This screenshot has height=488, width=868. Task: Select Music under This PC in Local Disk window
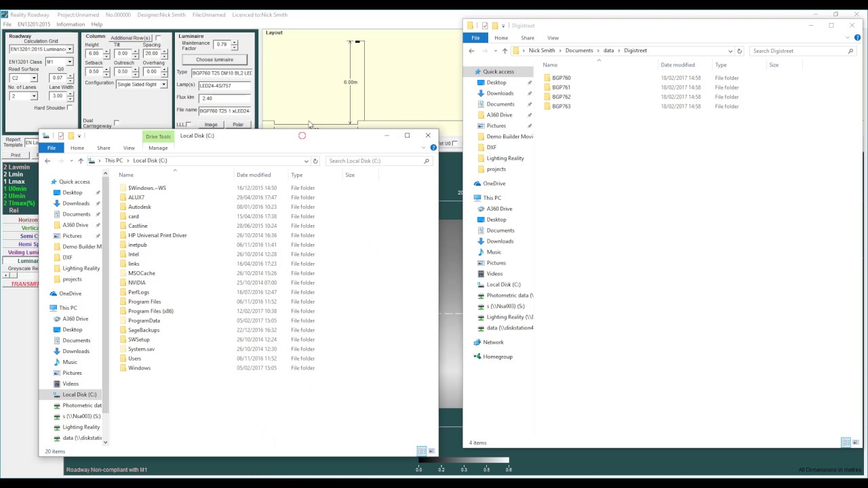point(70,362)
